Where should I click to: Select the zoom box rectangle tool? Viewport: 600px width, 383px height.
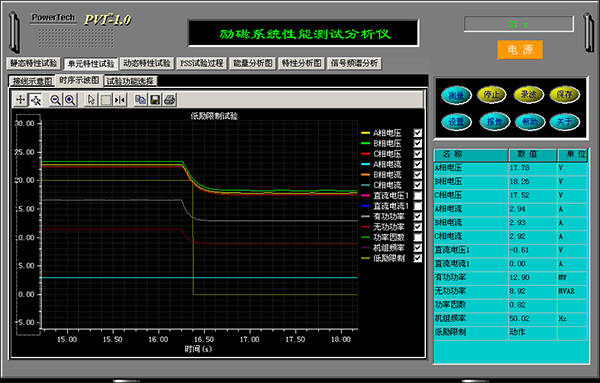[106, 100]
